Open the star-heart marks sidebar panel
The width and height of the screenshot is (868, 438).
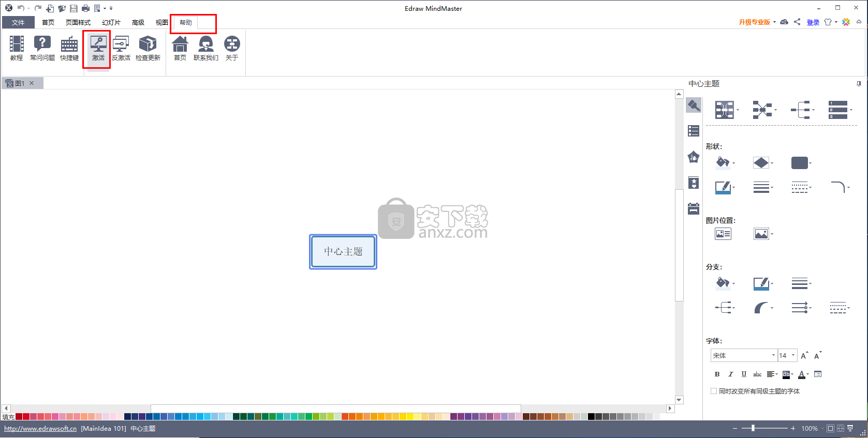[x=694, y=183]
